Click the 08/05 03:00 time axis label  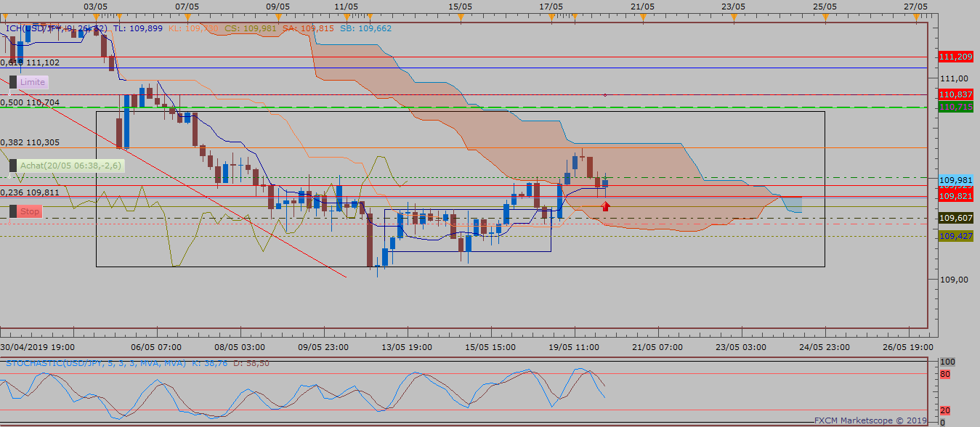pos(240,347)
